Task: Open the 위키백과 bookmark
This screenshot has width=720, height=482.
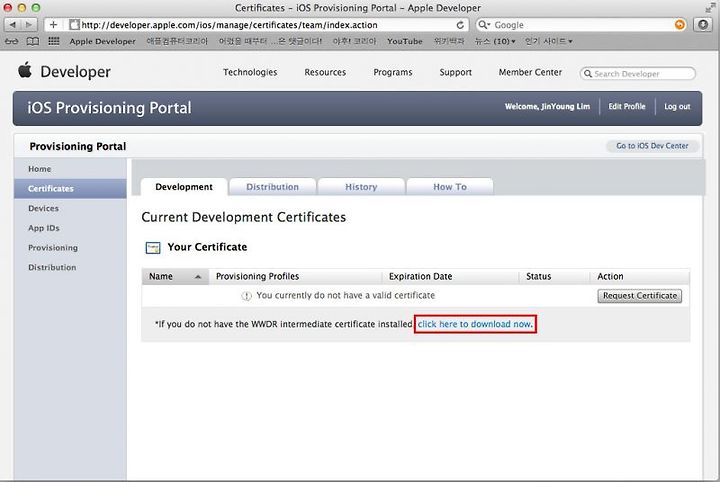Action: pyautogui.click(x=449, y=41)
